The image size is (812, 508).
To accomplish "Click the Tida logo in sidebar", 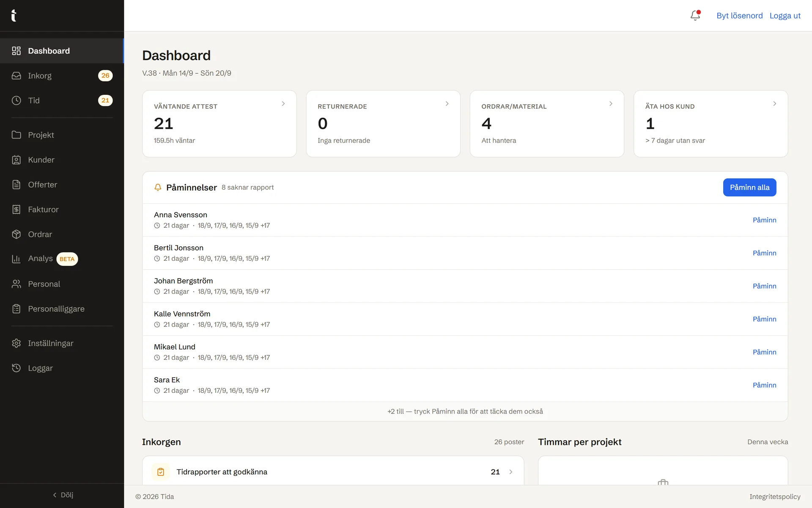I will point(14,15).
